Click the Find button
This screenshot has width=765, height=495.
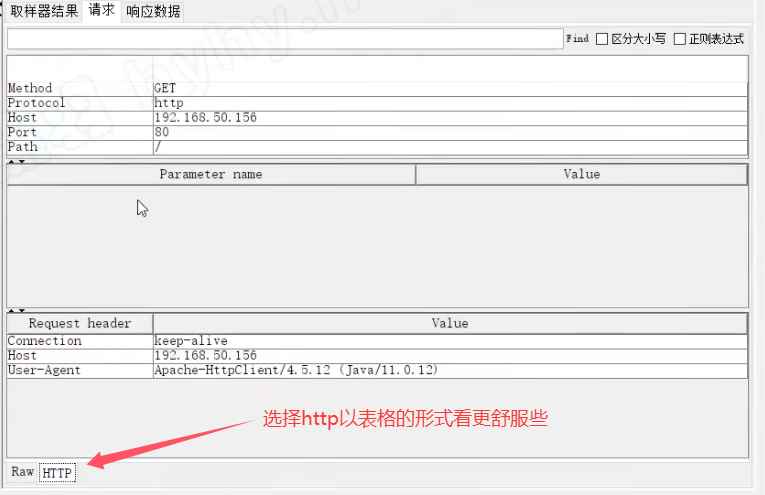(577, 39)
